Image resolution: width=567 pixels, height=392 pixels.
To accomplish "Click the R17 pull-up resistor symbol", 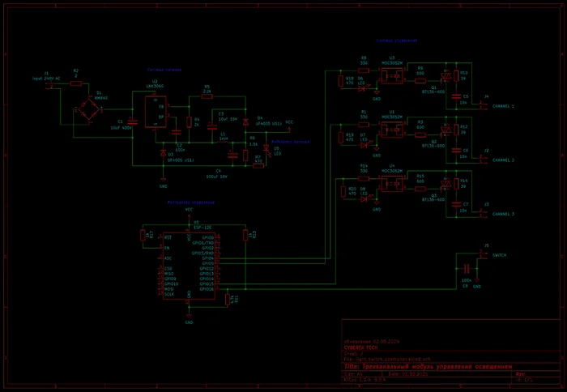I will 143,236.
